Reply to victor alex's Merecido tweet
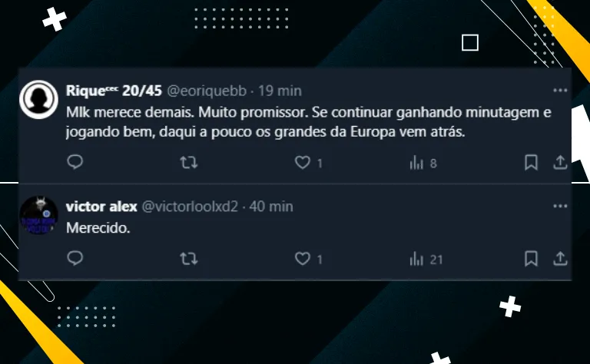This screenshot has width=590, height=364. (x=75, y=258)
